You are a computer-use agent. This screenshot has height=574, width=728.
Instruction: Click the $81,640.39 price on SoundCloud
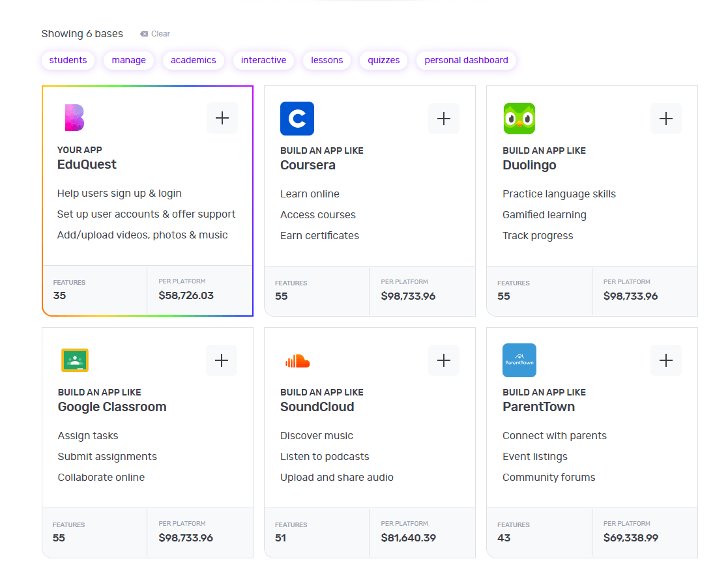click(409, 538)
